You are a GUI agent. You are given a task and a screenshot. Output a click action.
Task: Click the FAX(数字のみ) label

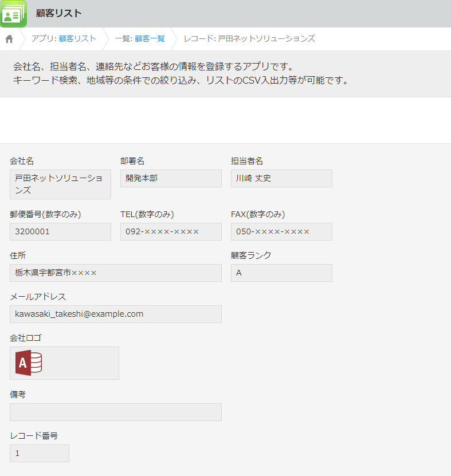[x=258, y=214]
